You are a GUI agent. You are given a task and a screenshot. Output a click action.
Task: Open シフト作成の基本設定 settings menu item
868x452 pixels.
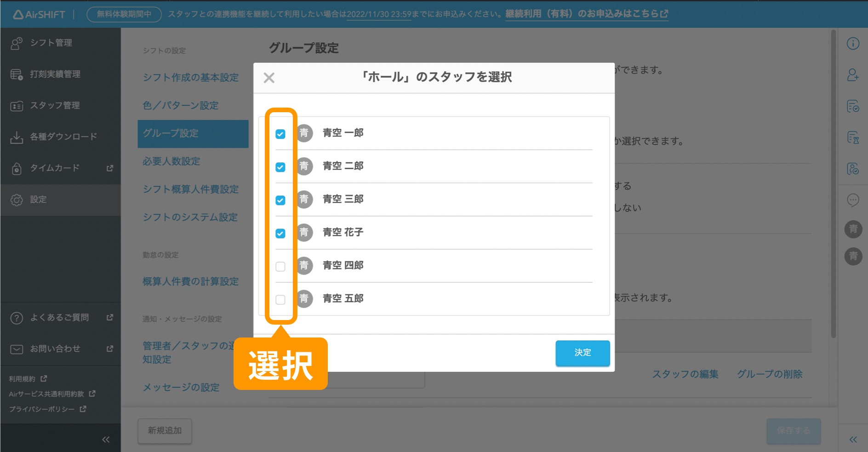[x=190, y=78]
